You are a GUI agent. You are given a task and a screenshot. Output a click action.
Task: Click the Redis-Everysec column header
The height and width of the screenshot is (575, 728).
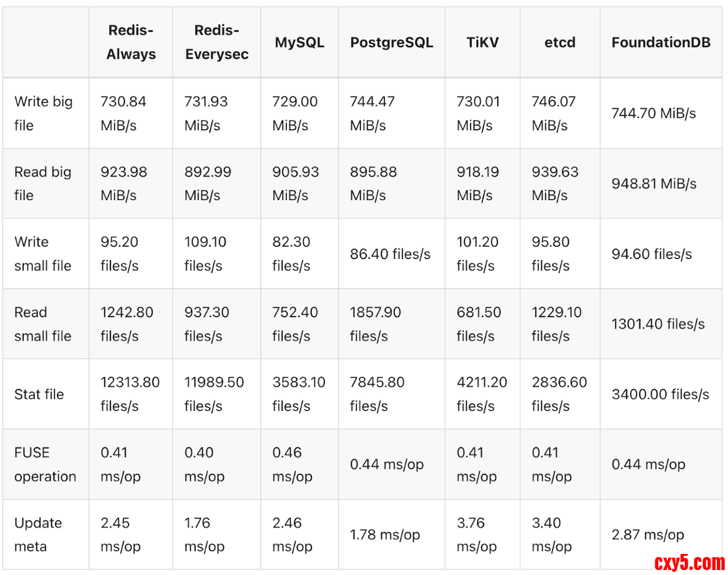click(x=216, y=42)
